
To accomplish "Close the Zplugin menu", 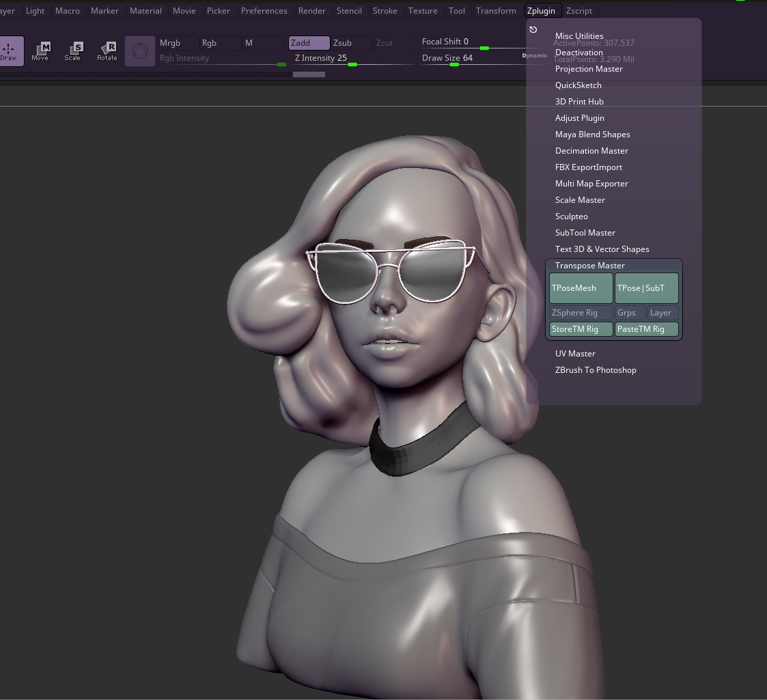I will [541, 11].
